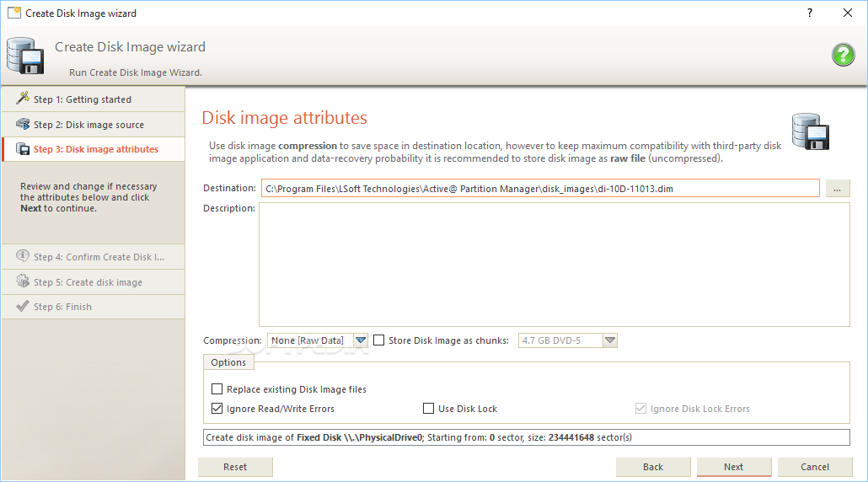Click the gear icon beside Step 5
The image size is (868, 482).
tap(23, 281)
